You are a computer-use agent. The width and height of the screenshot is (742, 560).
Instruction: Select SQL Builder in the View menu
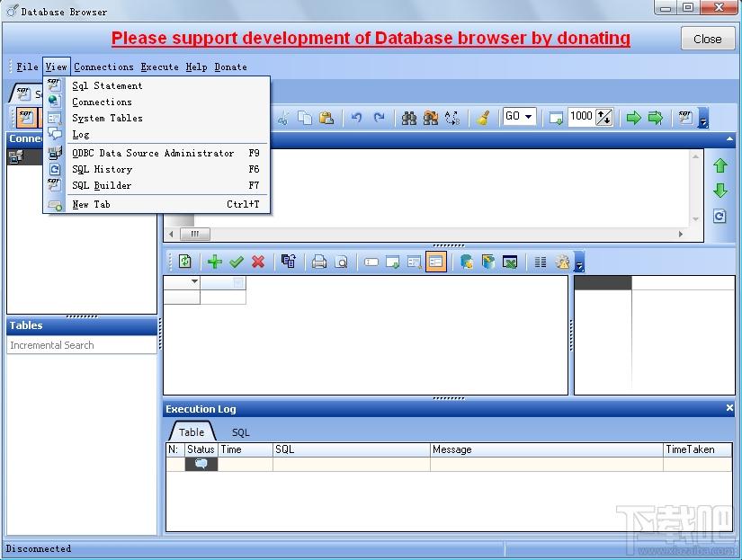pyautogui.click(x=157, y=185)
